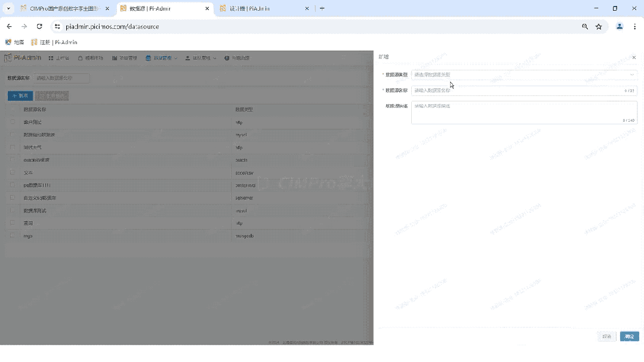Check the 文本 excel/csv row checkbox
The image size is (644, 362).
[x=13, y=173]
